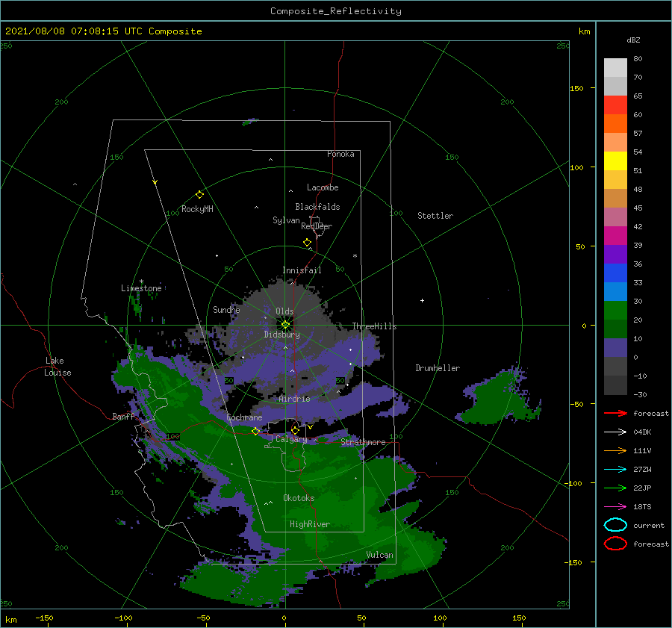Click the Okotoks label
672x628 pixels.
coord(299,498)
